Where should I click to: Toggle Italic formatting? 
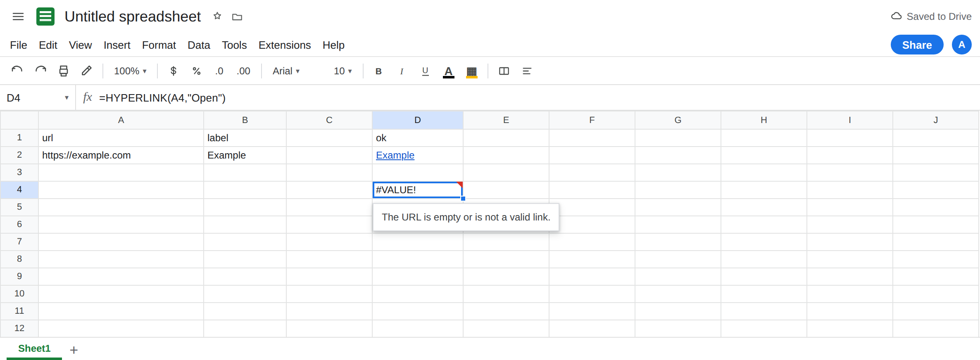pos(402,71)
